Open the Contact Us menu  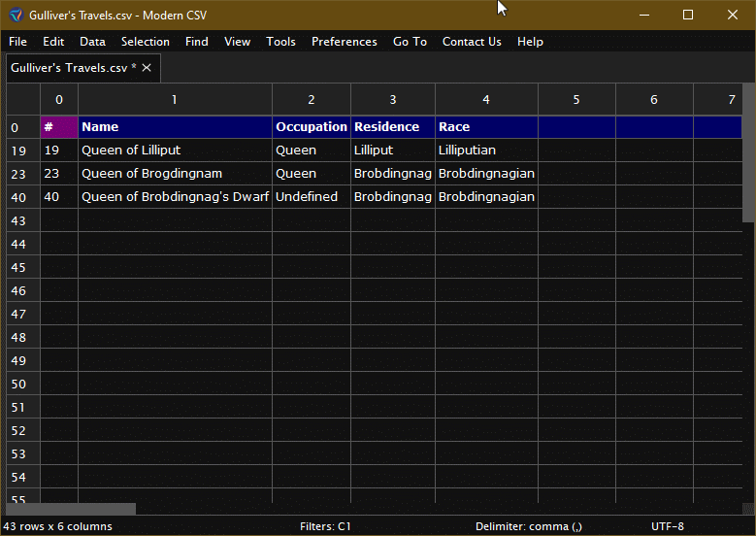pos(472,42)
